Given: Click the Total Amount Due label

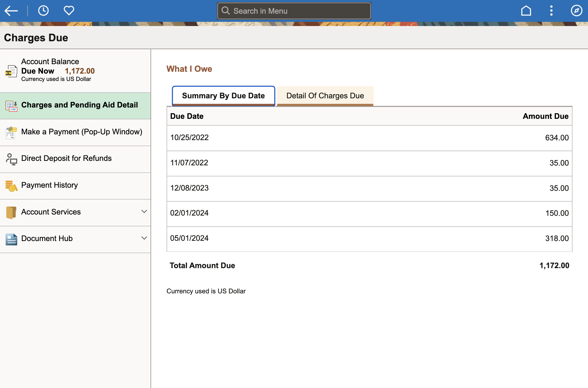Looking at the screenshot, I should (x=202, y=266).
